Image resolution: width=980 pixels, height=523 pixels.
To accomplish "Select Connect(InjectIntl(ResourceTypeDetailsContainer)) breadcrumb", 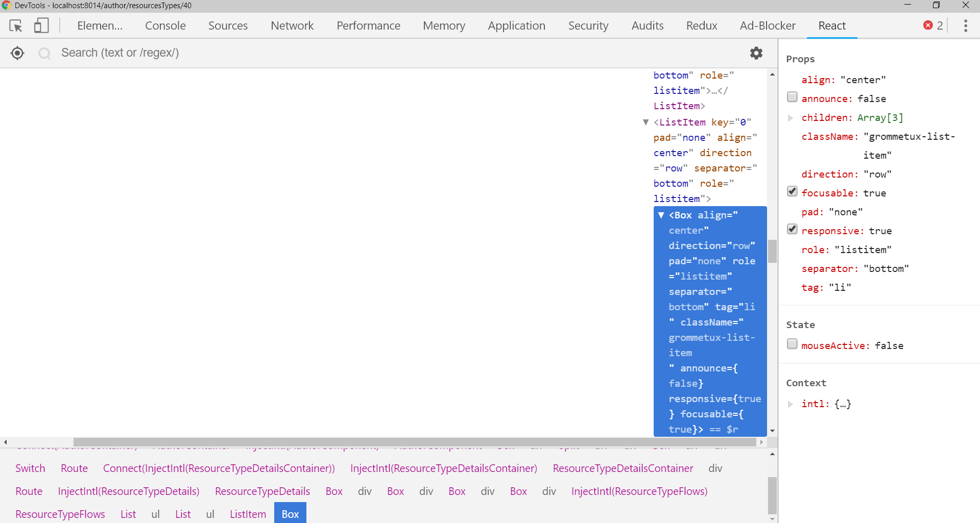I will (x=219, y=468).
